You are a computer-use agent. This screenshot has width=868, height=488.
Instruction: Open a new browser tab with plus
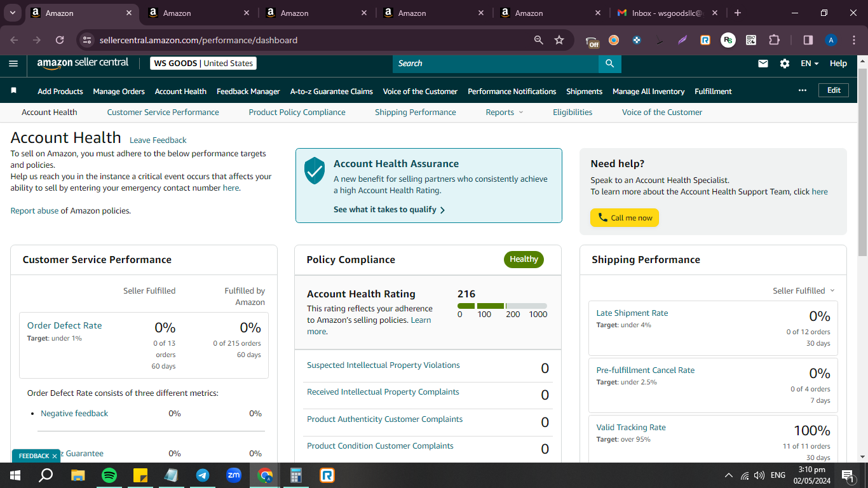click(737, 13)
